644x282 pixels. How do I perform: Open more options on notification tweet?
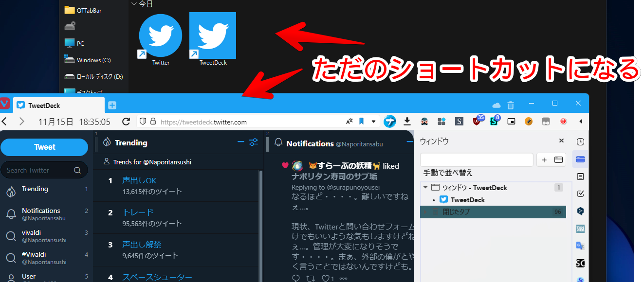pos(344,279)
